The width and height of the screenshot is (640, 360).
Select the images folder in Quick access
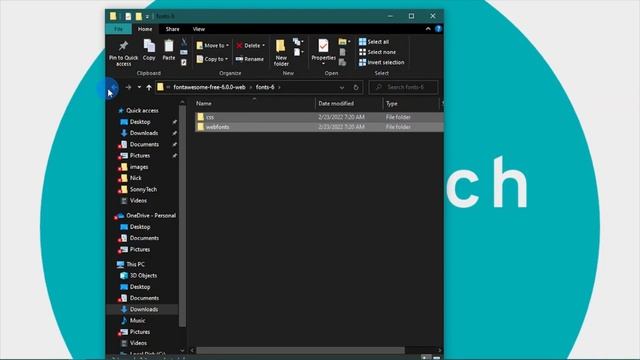[139, 167]
